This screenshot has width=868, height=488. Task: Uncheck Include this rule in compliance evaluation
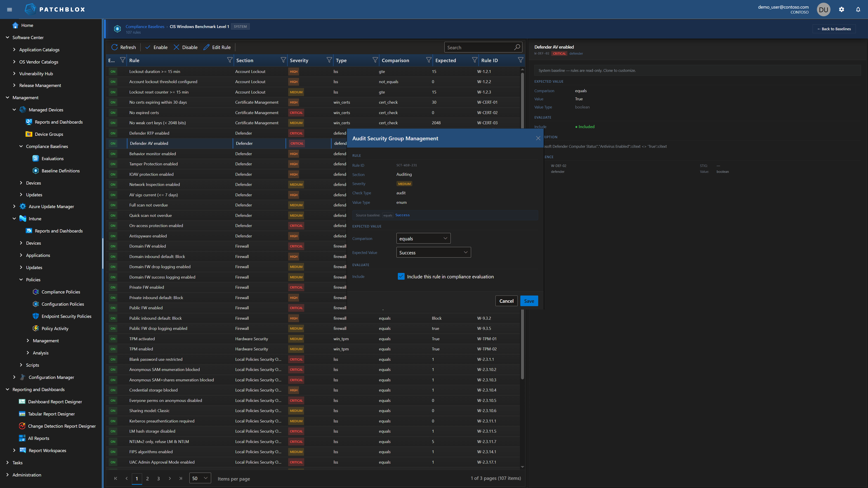pyautogui.click(x=401, y=277)
